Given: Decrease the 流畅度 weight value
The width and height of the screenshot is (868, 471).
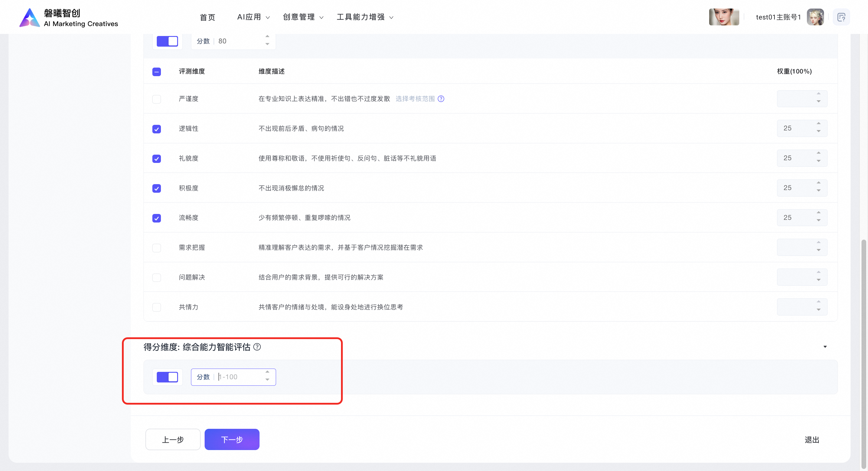Looking at the screenshot, I should click(x=818, y=221).
